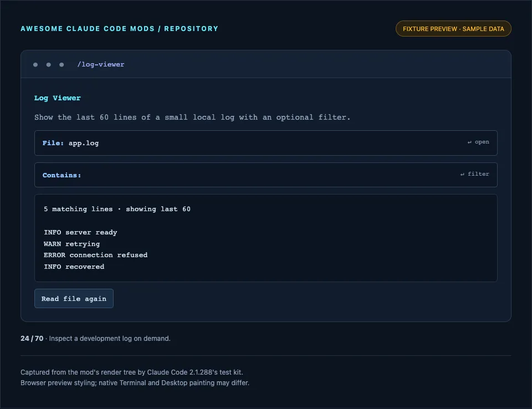Select the 'INFO server ready' log line

tap(80, 233)
